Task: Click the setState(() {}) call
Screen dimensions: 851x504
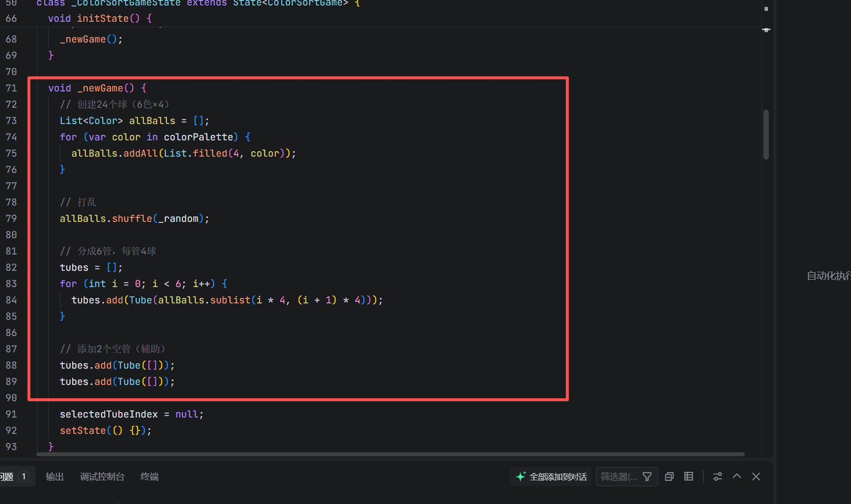Action: [106, 430]
